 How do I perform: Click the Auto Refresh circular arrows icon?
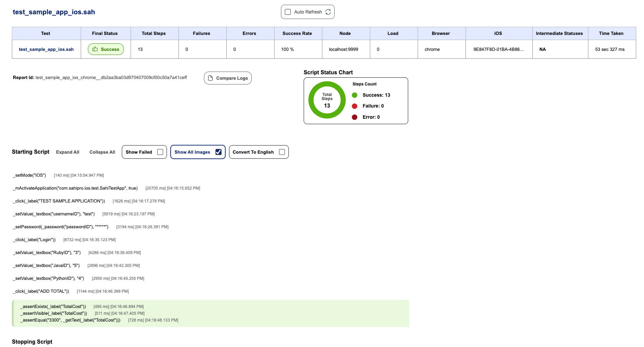pyautogui.click(x=328, y=12)
